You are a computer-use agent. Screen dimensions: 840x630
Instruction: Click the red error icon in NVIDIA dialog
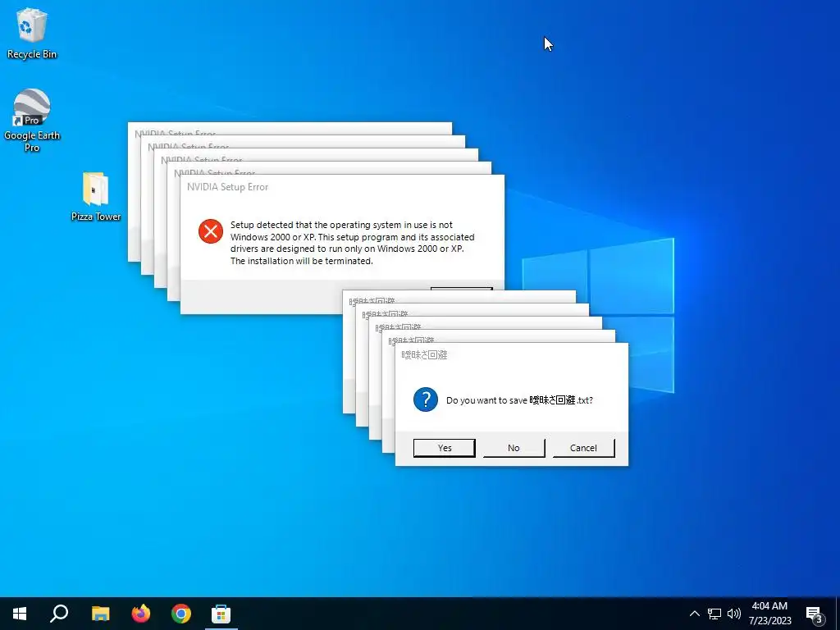pos(211,231)
